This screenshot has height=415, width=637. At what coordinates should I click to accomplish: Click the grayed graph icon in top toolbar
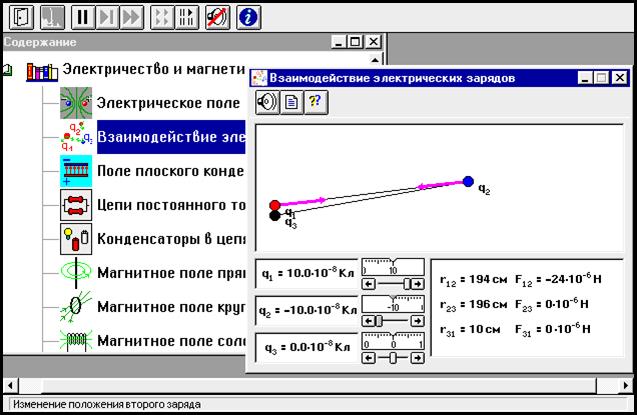click(52, 17)
